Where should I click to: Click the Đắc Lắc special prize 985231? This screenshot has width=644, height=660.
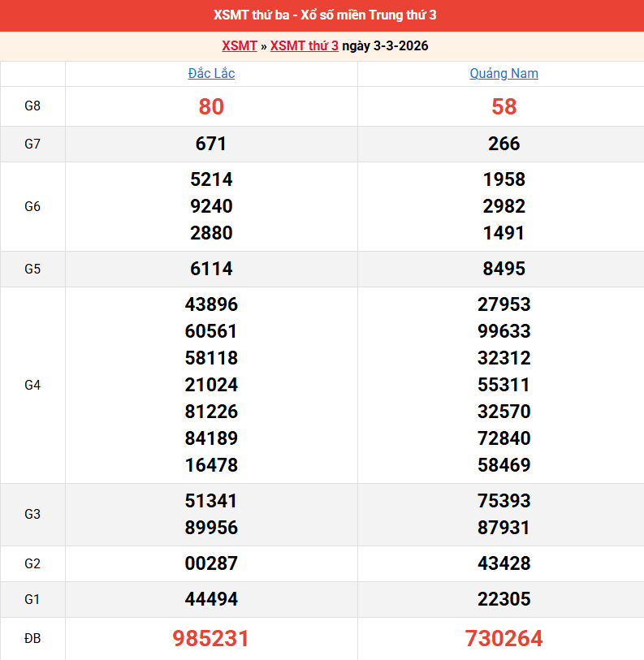tap(211, 639)
